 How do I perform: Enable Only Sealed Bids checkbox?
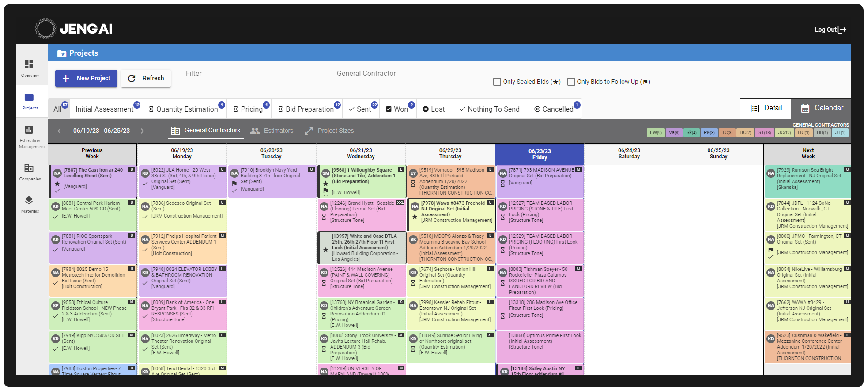pyautogui.click(x=497, y=82)
